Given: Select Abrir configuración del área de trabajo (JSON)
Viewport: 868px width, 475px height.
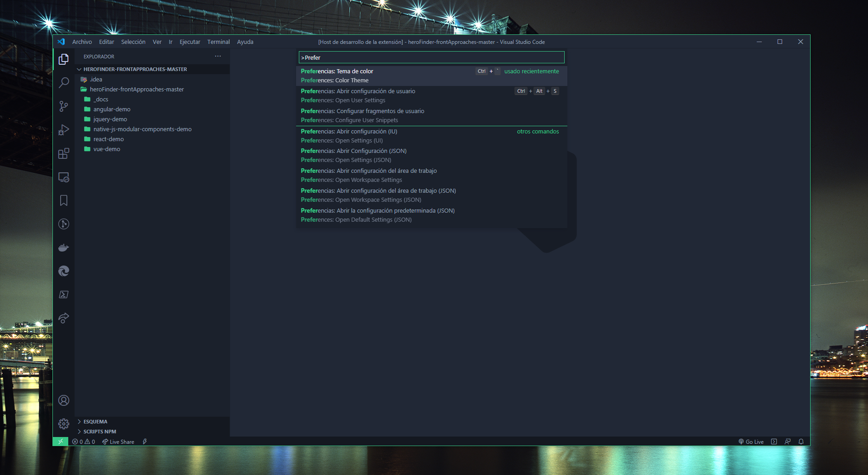Looking at the screenshot, I should [x=431, y=195].
